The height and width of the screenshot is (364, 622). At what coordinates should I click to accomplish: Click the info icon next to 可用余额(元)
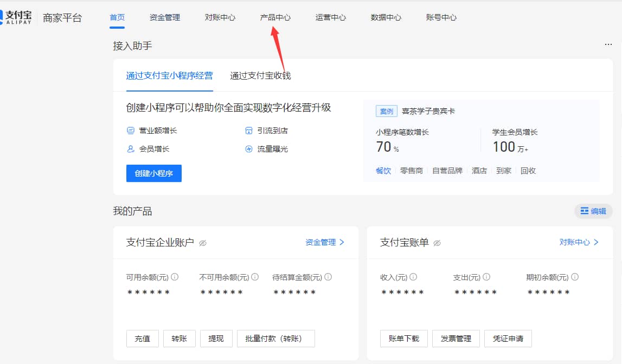174,277
